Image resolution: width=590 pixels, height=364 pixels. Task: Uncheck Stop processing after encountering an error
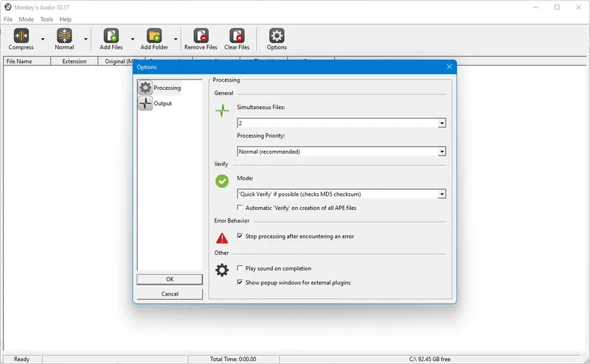tap(240, 236)
